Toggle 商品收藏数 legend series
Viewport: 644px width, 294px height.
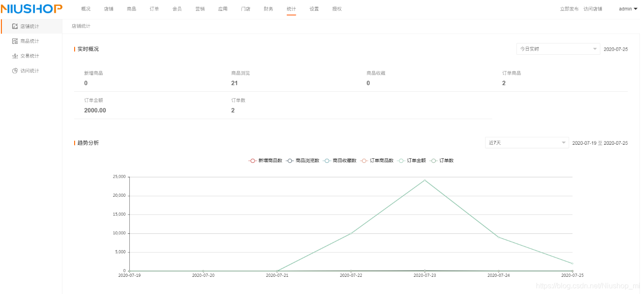coord(340,161)
